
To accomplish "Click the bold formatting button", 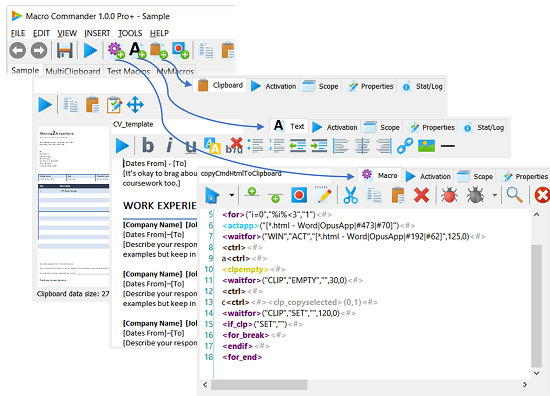I will click(148, 145).
